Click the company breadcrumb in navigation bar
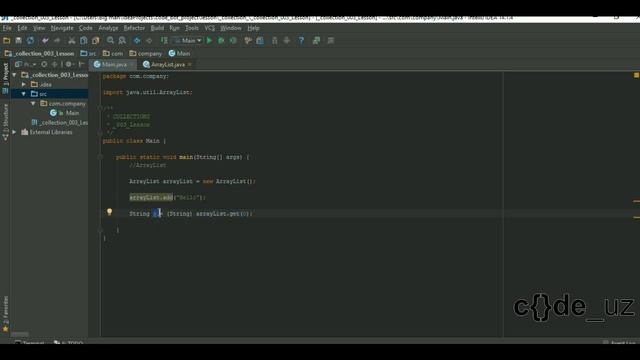This screenshot has height=360, width=640. coord(146,53)
